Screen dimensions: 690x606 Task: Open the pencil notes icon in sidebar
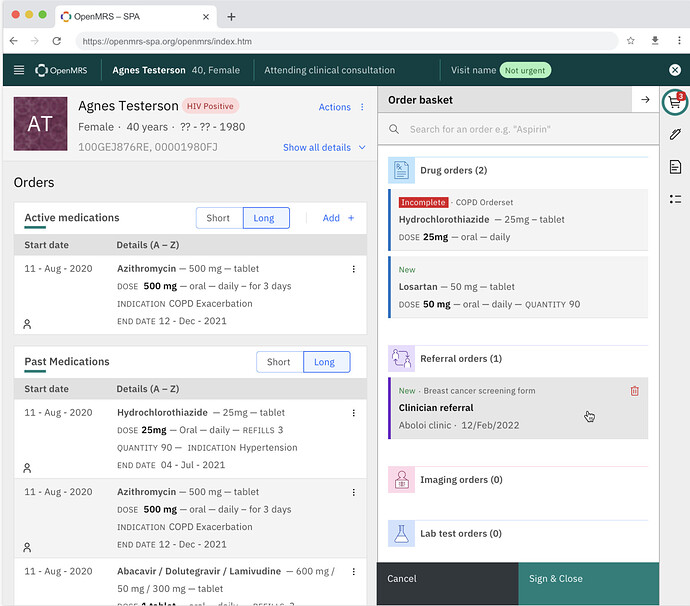click(x=674, y=134)
